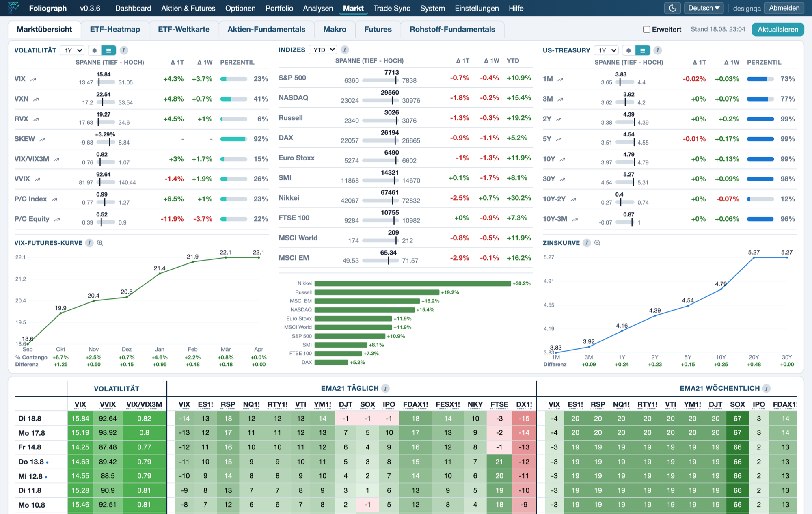
Task: Switch Volatilität panel to dot view
Action: click(x=95, y=50)
